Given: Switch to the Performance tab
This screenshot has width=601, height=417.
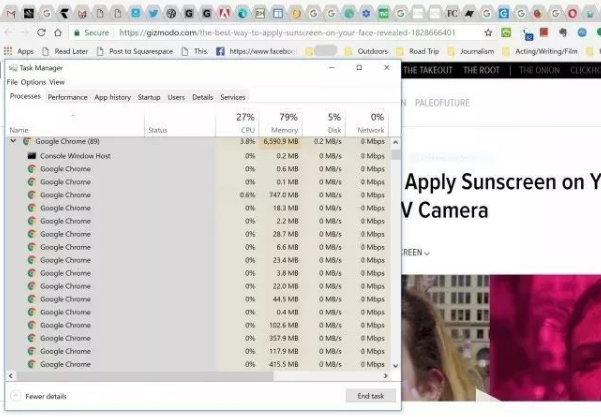Looking at the screenshot, I should [67, 97].
